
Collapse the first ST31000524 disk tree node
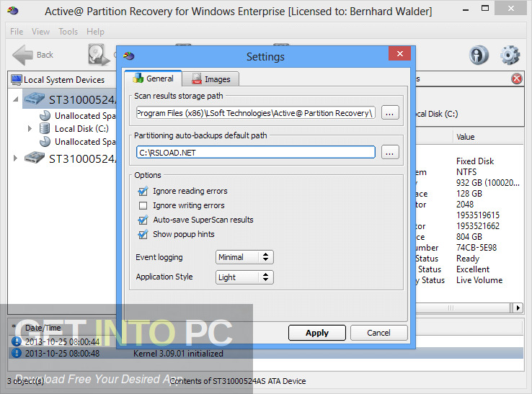click(16, 99)
